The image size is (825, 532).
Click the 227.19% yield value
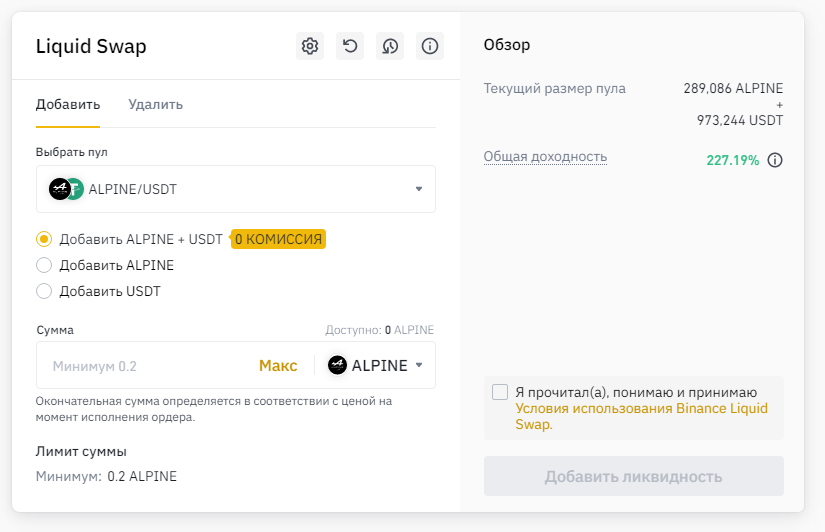click(x=732, y=160)
